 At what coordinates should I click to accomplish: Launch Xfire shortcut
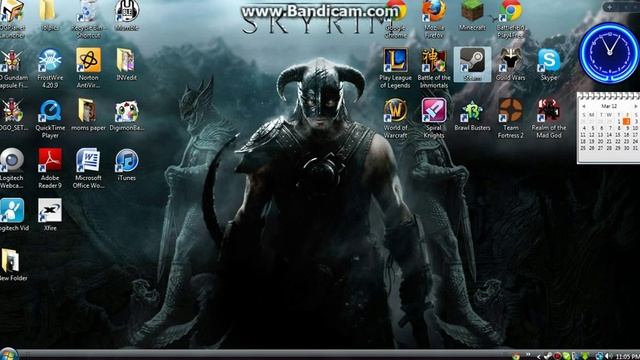[x=50, y=215]
